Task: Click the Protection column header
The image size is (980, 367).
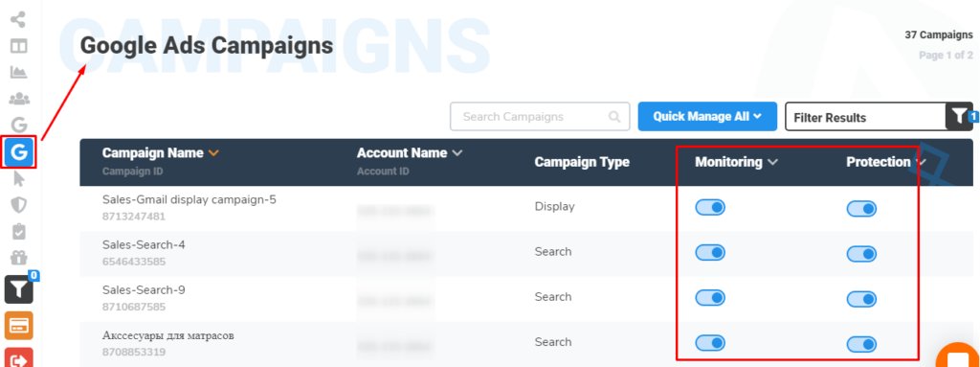Action: tap(879, 162)
